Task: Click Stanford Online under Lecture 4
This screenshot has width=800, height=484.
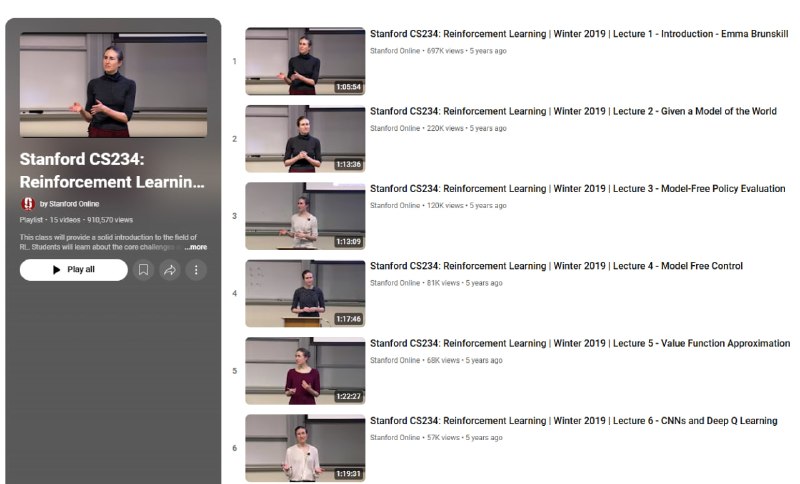Action: [395, 283]
